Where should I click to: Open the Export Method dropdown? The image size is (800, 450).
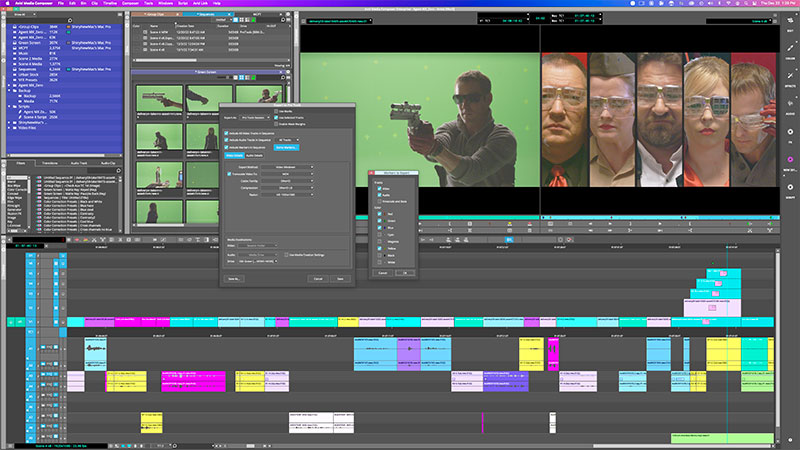(x=287, y=167)
